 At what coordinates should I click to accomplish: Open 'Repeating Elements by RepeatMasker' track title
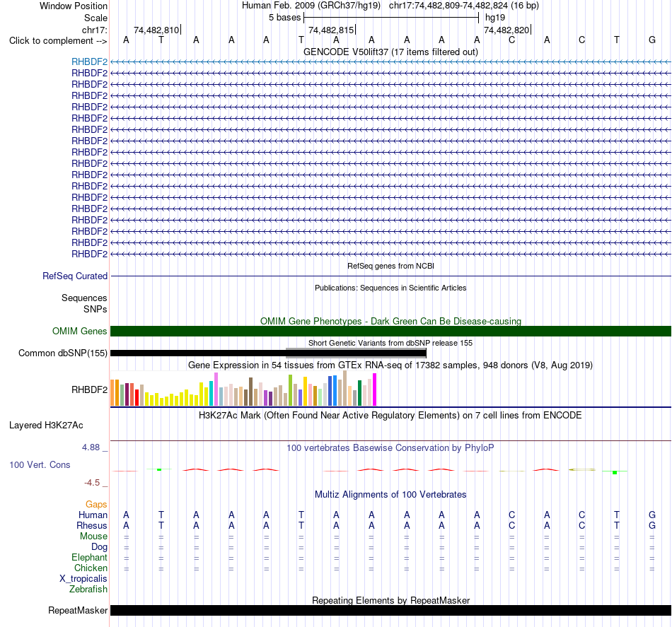(390, 600)
